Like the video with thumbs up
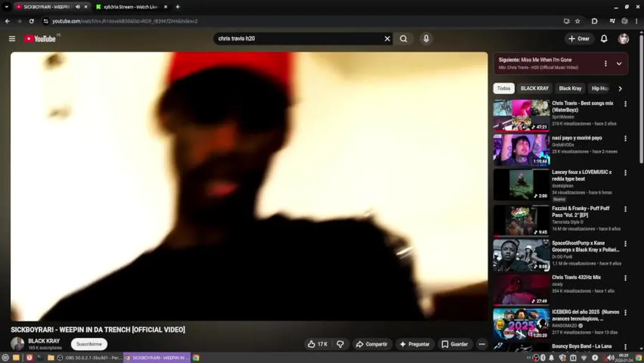Screen dimensions: 644x363 tap(317, 344)
